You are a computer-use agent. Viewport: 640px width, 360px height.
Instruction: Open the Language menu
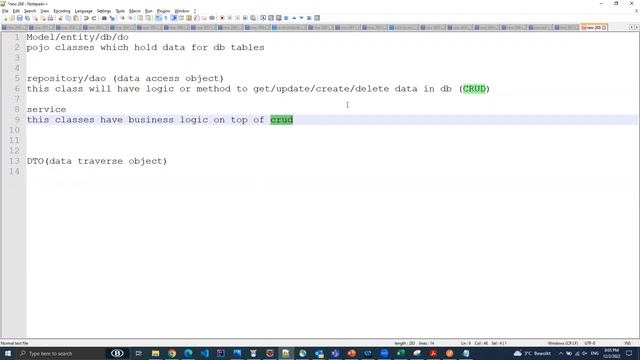tap(83, 11)
